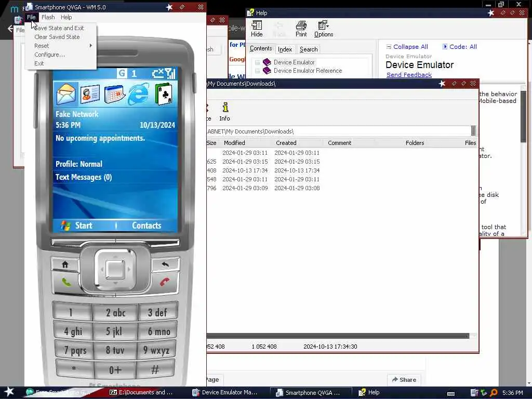Sort by the Folders column header

pos(415,143)
